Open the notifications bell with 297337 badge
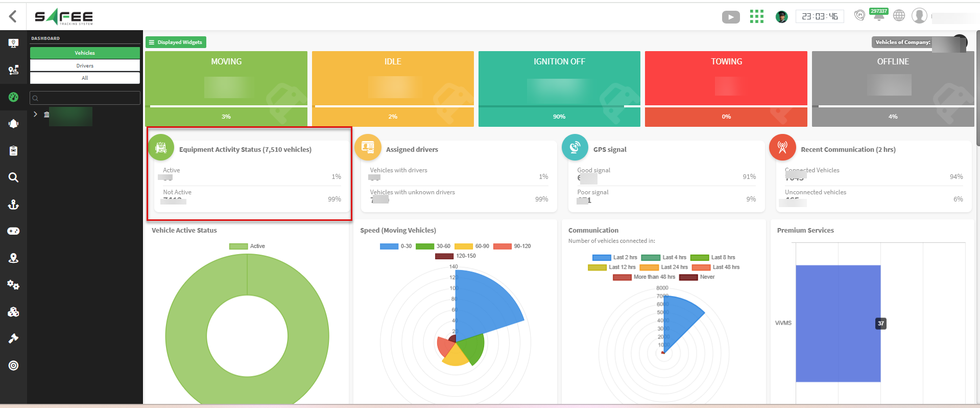 [x=878, y=16]
